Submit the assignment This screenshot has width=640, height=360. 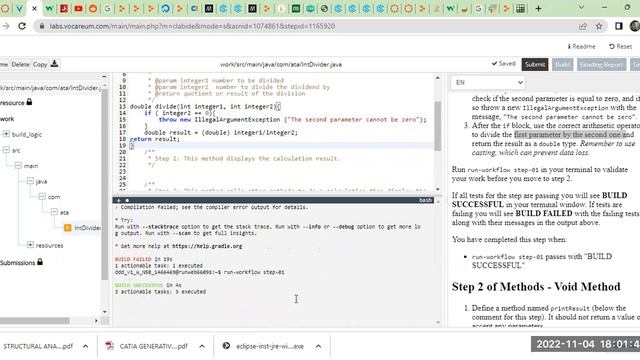(x=535, y=64)
